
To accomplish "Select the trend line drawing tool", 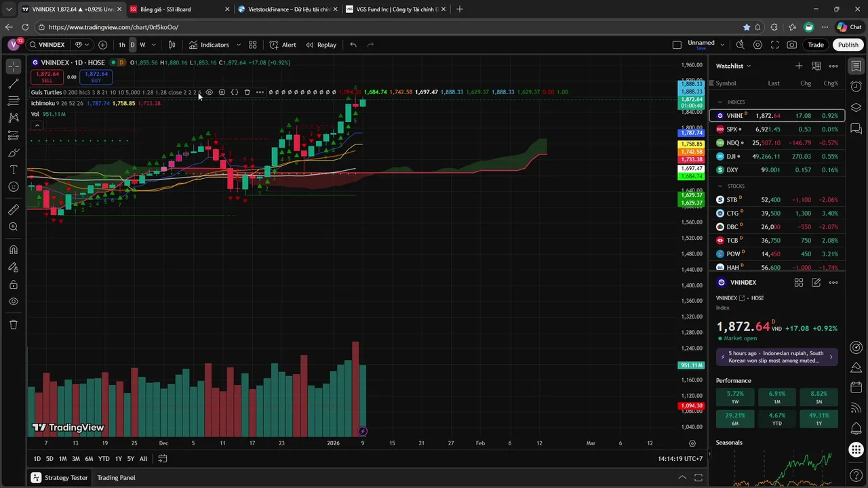I will [x=14, y=84].
